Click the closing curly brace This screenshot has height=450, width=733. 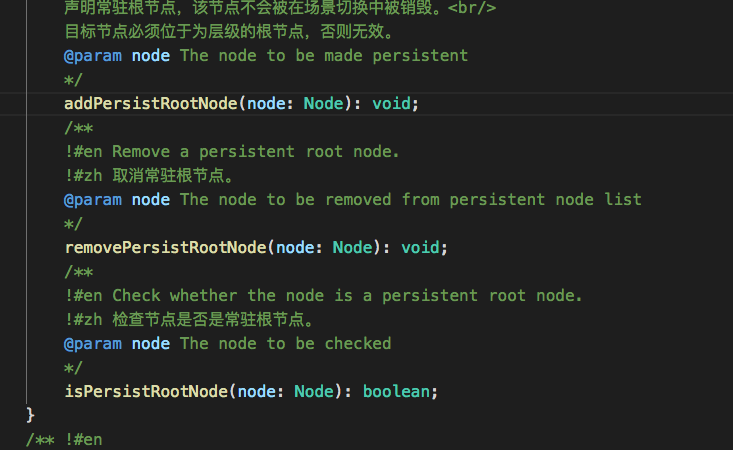(x=31, y=414)
